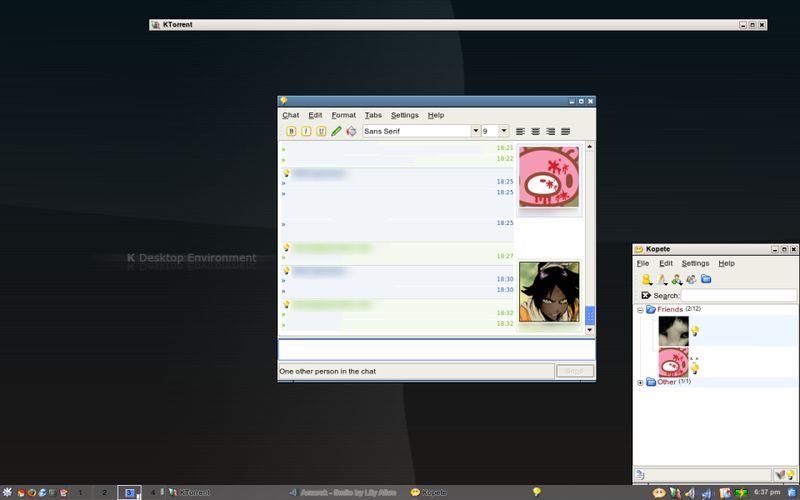Open the font size 9 dropdown
800x500 pixels.
504,131
